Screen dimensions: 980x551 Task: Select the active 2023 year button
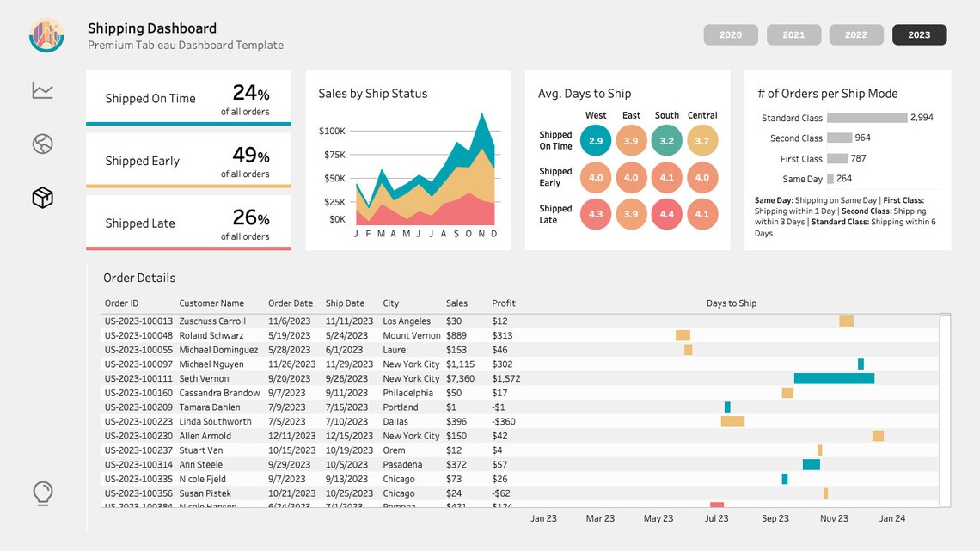tap(919, 34)
